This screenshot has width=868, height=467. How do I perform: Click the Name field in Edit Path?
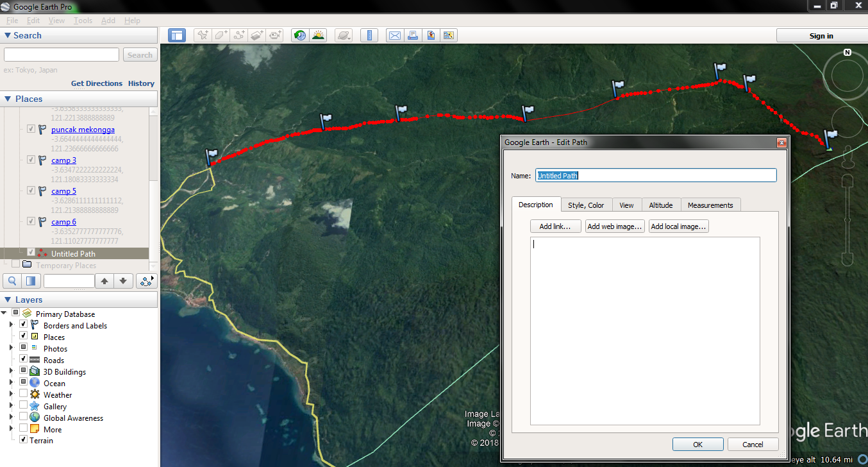[x=656, y=175]
